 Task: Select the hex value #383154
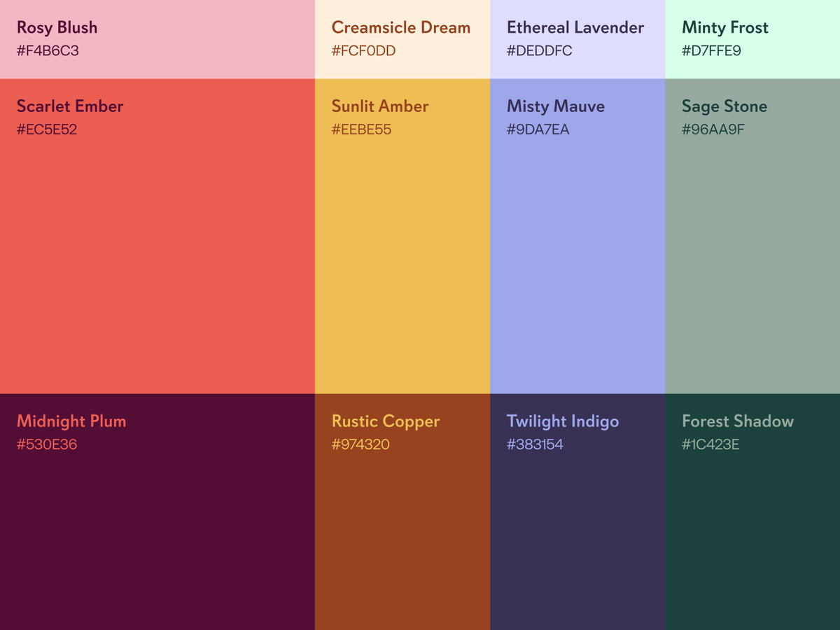click(x=535, y=444)
